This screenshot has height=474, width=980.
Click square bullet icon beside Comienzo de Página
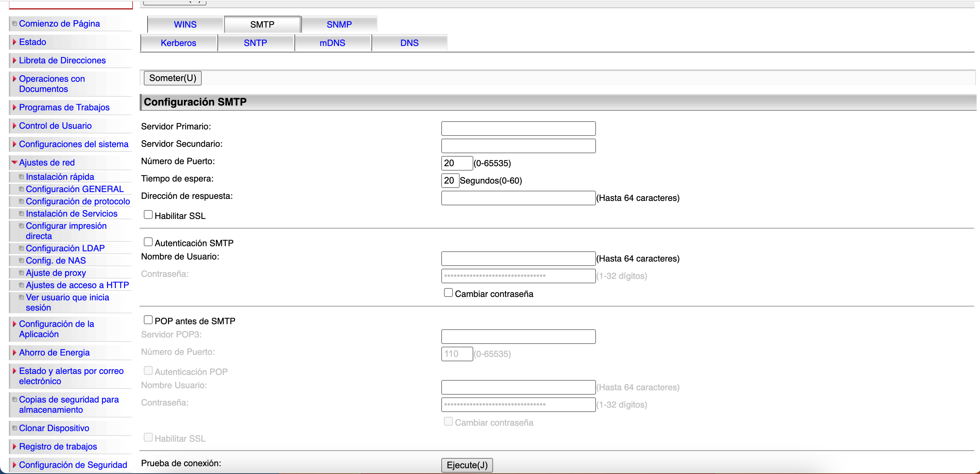[14, 23]
